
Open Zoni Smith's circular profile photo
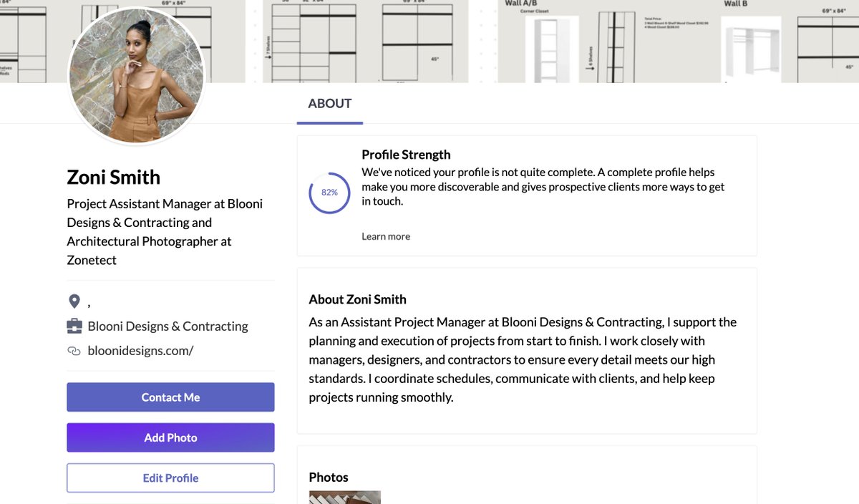(x=136, y=75)
